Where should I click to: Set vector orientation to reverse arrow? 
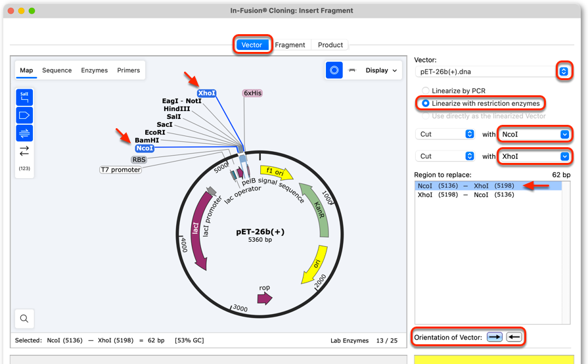pos(514,337)
